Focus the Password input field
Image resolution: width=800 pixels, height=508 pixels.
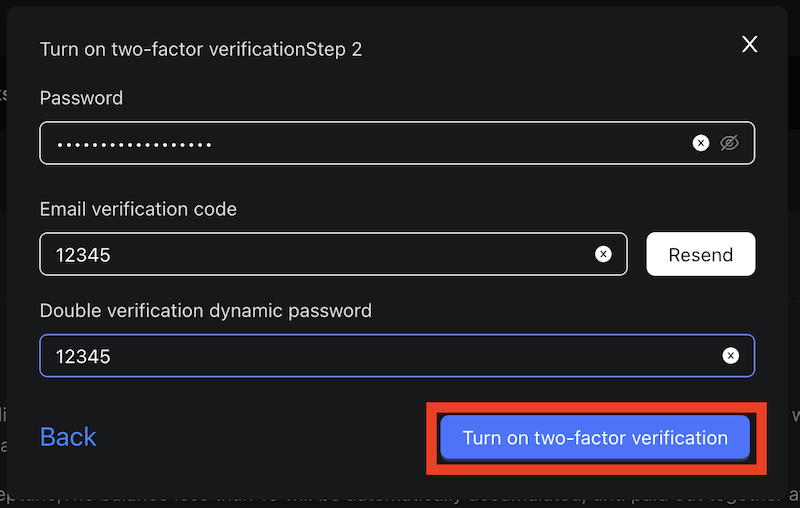[400, 143]
